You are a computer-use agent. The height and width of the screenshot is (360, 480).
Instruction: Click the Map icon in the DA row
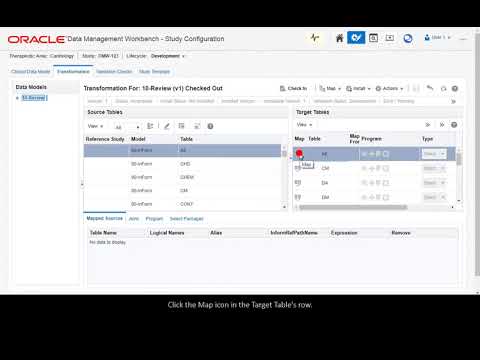tap(298, 183)
